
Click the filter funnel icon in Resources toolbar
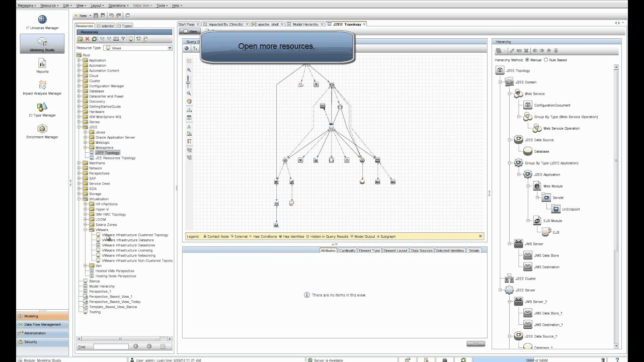(123, 39)
